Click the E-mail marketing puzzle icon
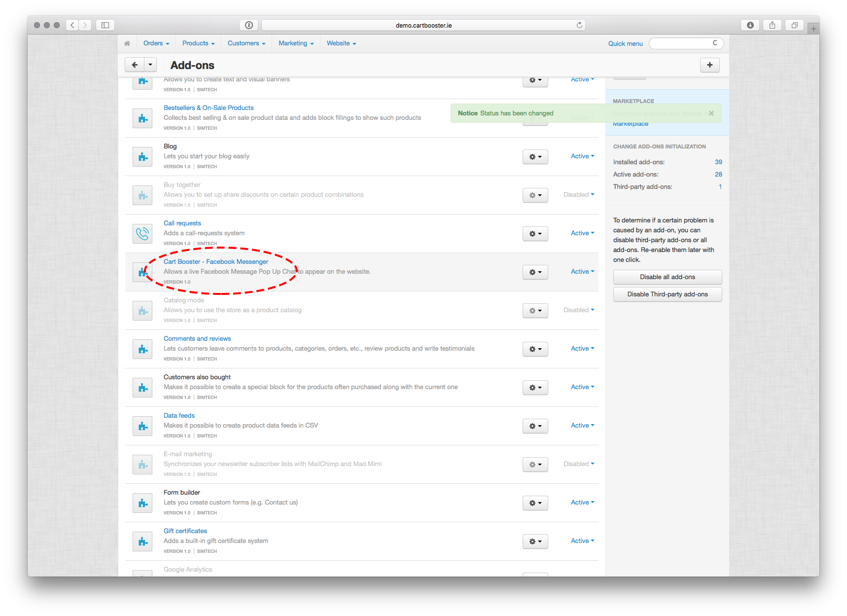This screenshot has width=847, height=616. tap(142, 465)
